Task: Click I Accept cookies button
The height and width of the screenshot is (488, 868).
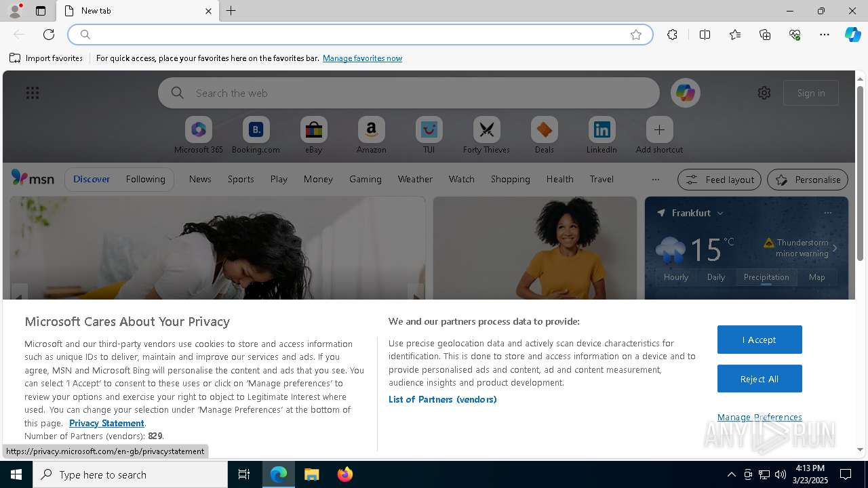Action: pos(759,340)
